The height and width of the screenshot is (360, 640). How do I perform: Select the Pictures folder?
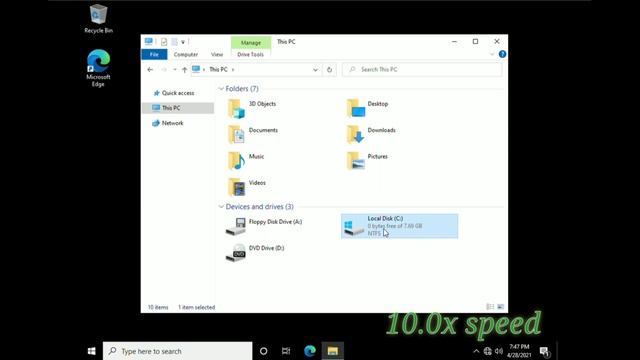pyautogui.click(x=367, y=161)
